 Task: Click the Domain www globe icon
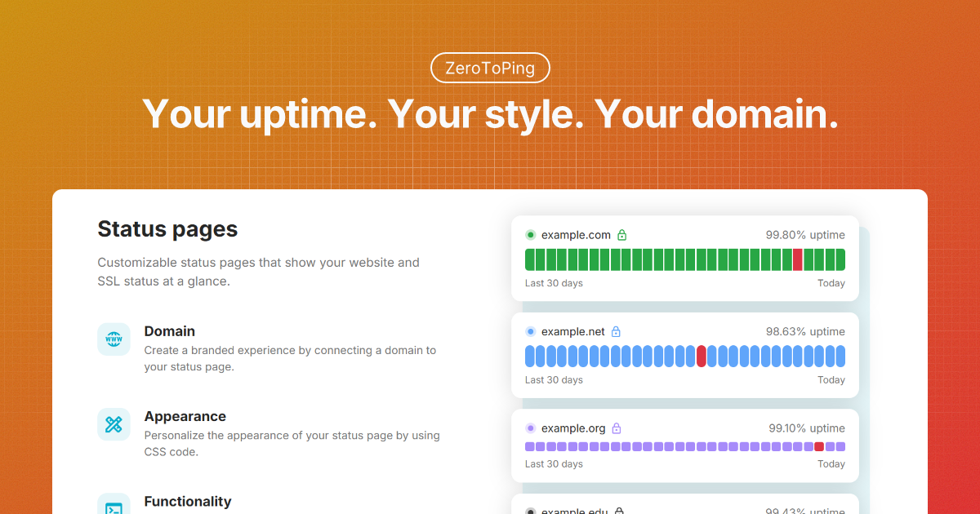(114, 339)
